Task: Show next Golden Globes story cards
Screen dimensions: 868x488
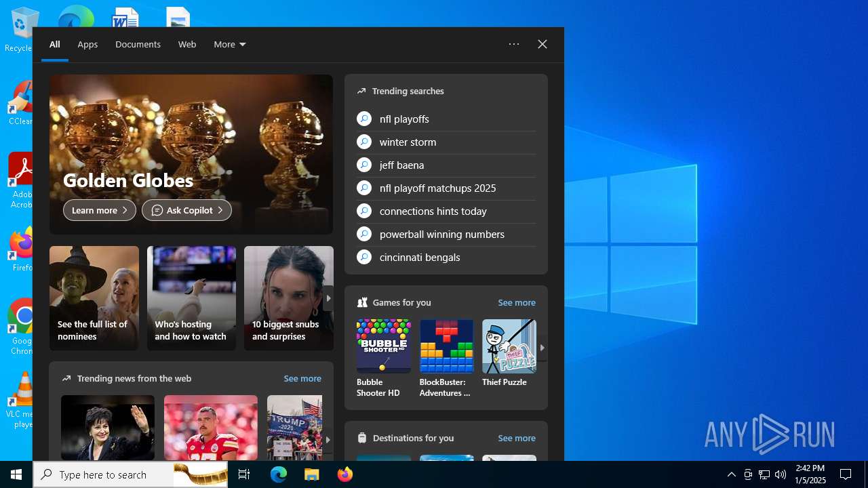Action: point(328,298)
